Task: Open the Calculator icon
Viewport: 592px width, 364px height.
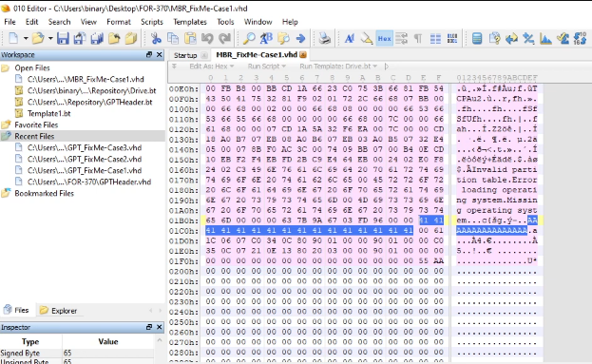Action: pos(477,38)
